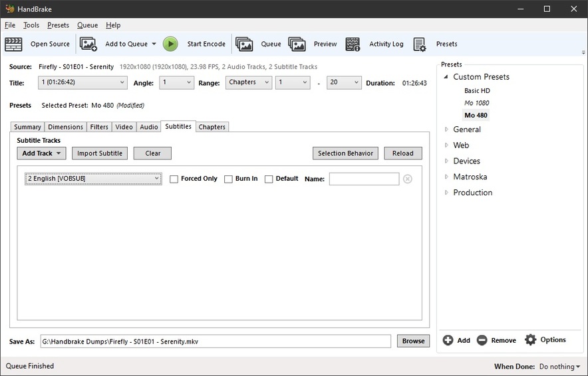Expand the General presets group
Image resolution: width=588 pixels, height=376 pixels.
[x=446, y=129]
